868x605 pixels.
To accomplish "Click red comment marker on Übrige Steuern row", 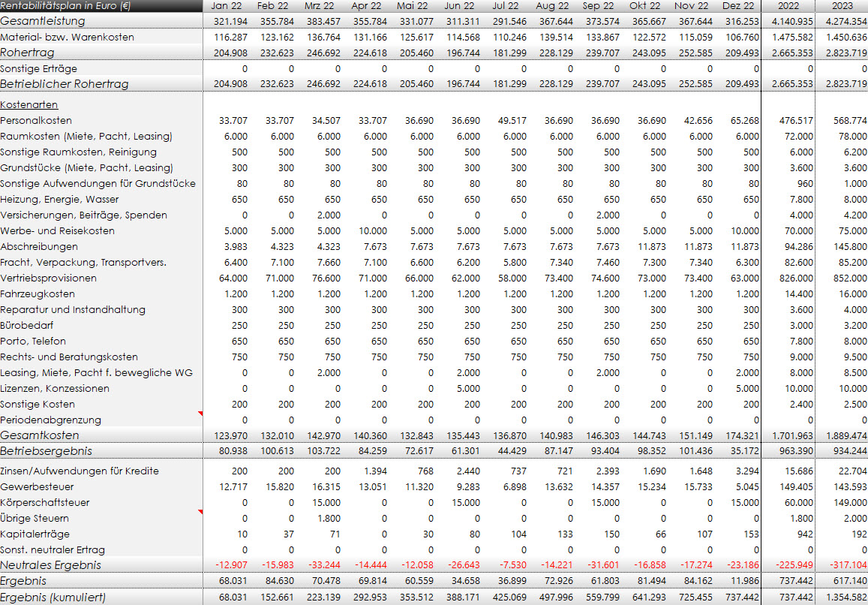I will click(200, 512).
